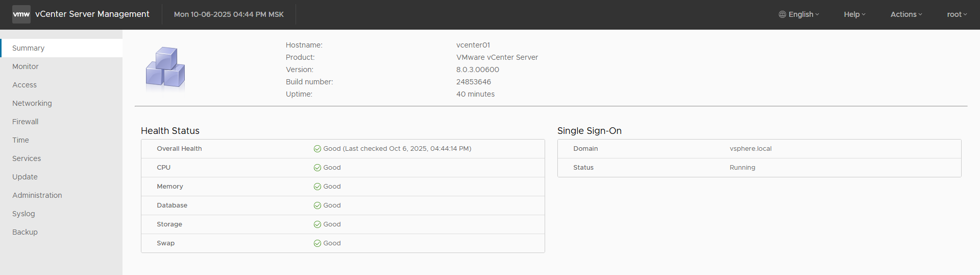
Task: Click the vmw logo icon
Action: (21, 14)
